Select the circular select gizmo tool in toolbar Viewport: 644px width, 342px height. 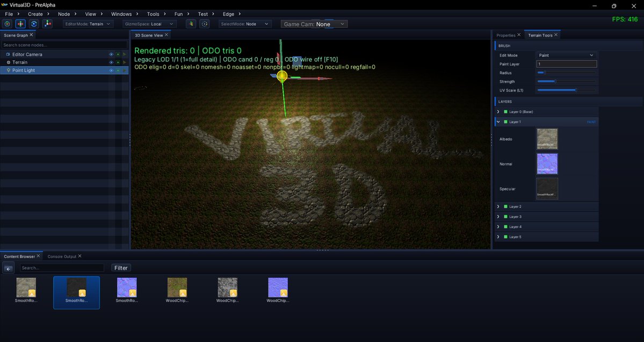(x=8, y=24)
